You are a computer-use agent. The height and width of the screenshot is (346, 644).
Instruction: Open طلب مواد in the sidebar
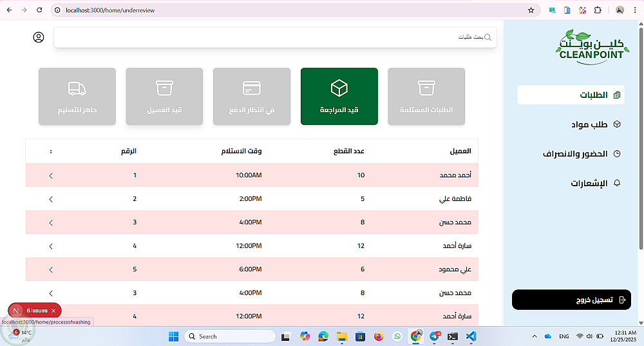596,124
